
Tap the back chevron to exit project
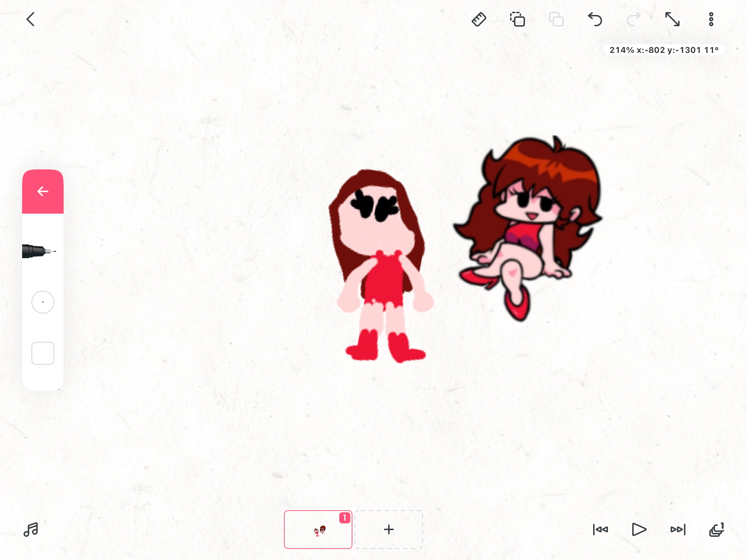(30, 19)
